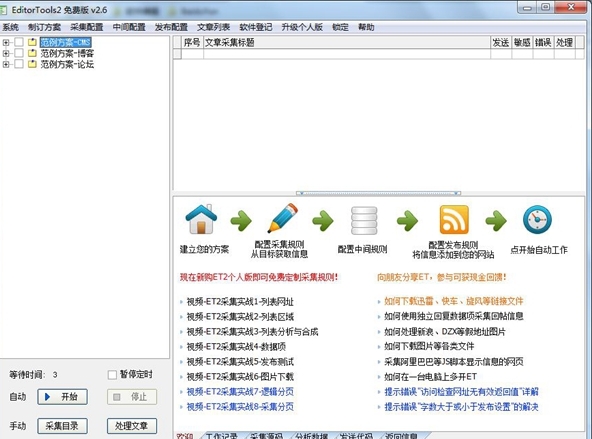Click red promo 现在新购ET2个人版即可免费定制采集规则
Screen dimensions: 592x439
click(259, 277)
